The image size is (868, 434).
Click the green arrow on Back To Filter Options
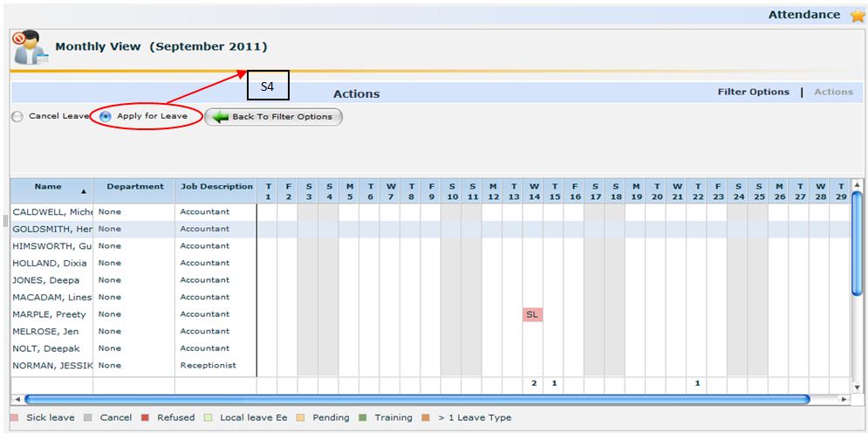coord(219,117)
